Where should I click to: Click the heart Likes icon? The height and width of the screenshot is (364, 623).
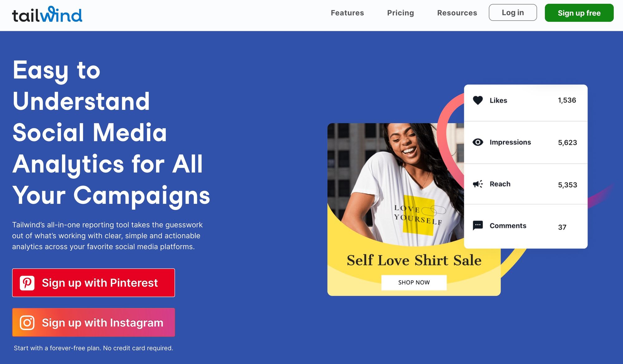pos(478,101)
